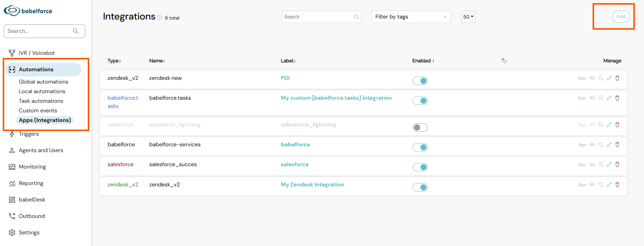Image resolution: width=644 pixels, height=246 pixels.
Task: Click the magnifier icon for salesforce_lightning
Action: 601,125
